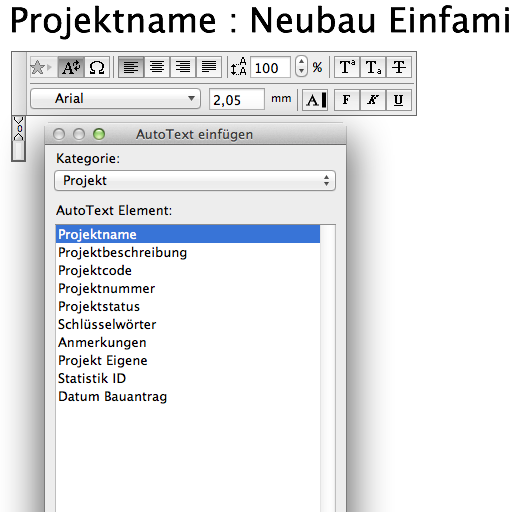Image resolution: width=512 pixels, height=512 pixels.
Task: Align text left
Action: tap(131, 68)
